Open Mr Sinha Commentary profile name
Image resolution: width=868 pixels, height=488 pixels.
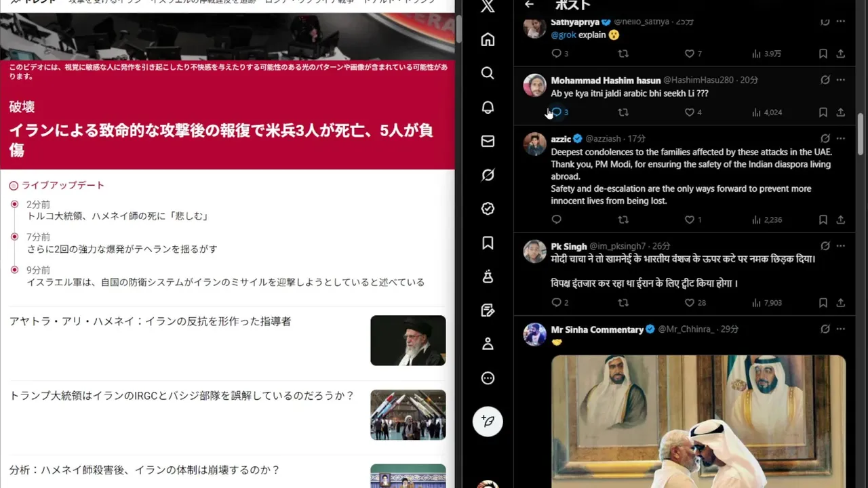point(597,329)
